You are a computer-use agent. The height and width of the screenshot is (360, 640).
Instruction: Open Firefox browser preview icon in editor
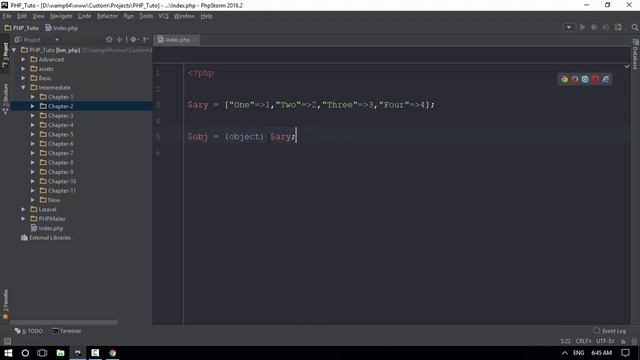pos(575,80)
